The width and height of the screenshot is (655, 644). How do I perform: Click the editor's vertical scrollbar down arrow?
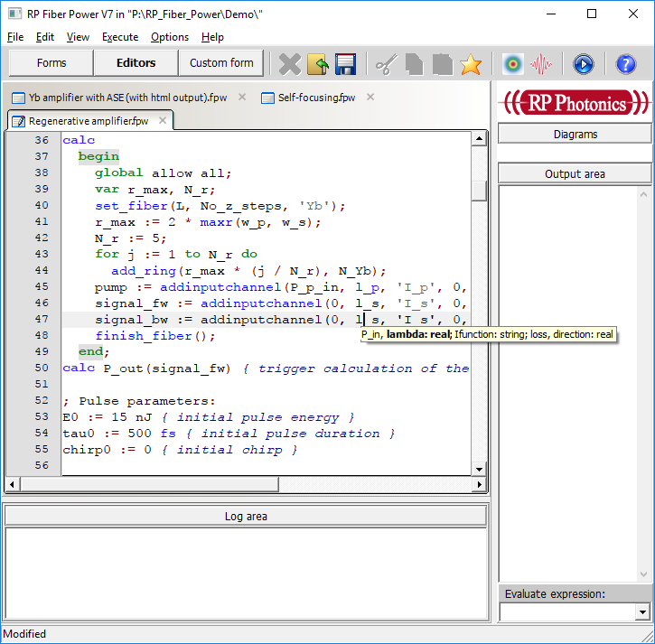(479, 470)
